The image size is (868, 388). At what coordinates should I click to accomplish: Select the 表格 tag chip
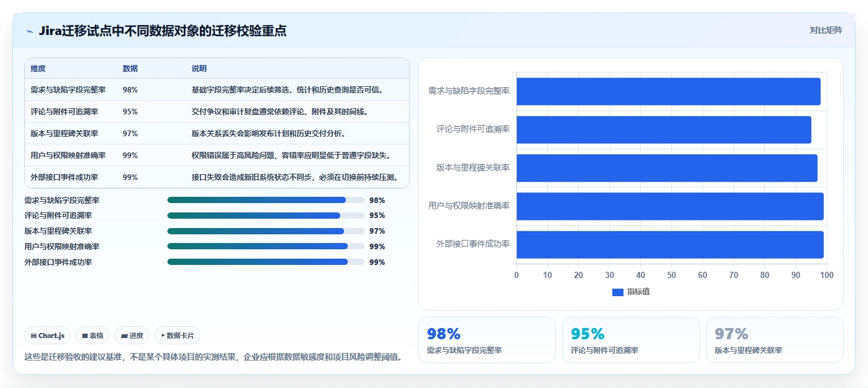point(92,336)
